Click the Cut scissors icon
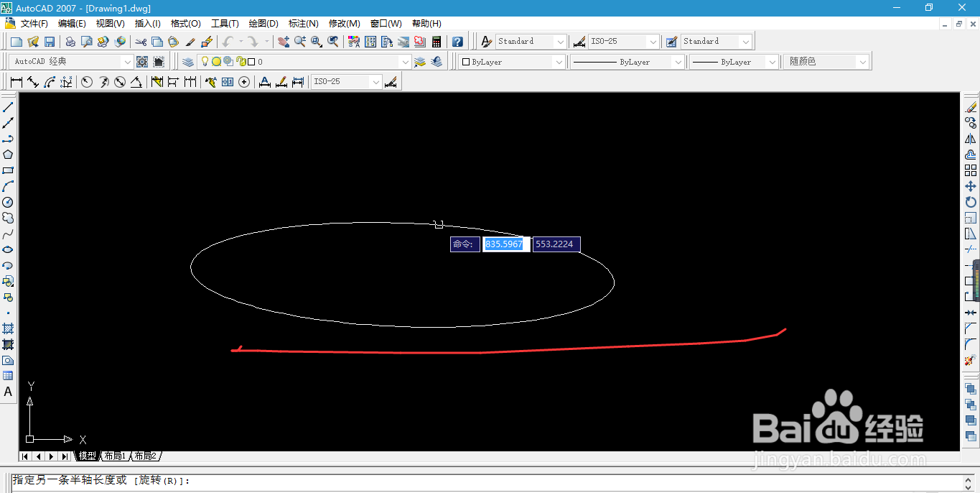 [141, 42]
